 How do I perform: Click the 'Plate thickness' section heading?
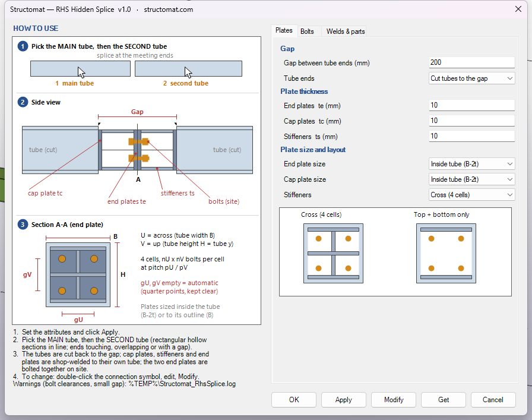(304, 91)
